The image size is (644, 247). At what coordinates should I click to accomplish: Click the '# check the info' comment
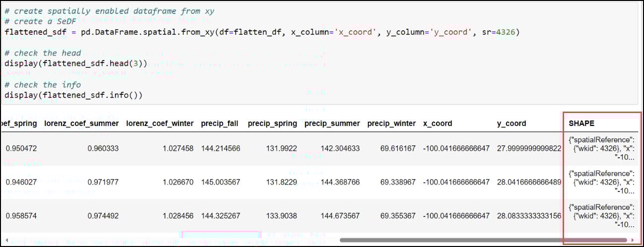pyautogui.click(x=43, y=84)
